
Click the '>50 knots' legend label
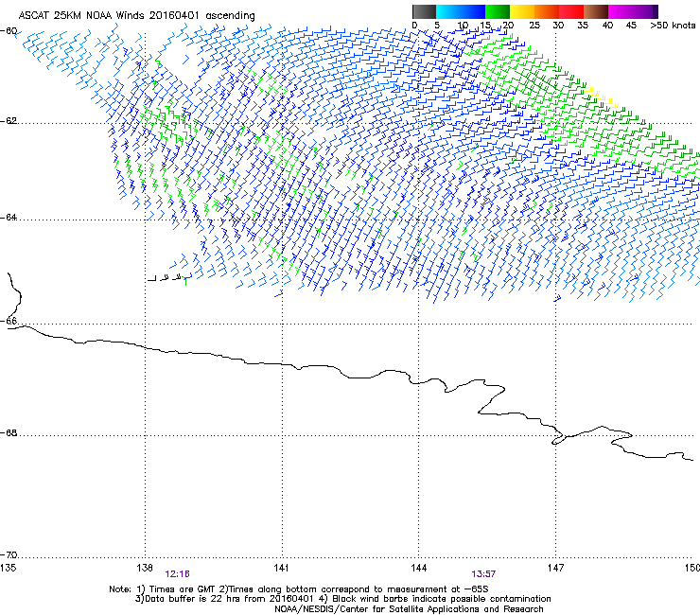673,26
